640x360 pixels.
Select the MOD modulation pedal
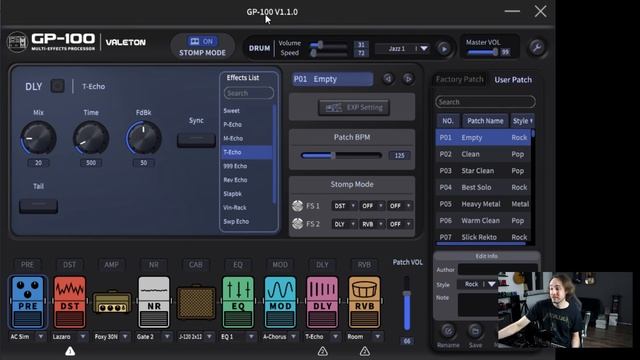[280, 302]
